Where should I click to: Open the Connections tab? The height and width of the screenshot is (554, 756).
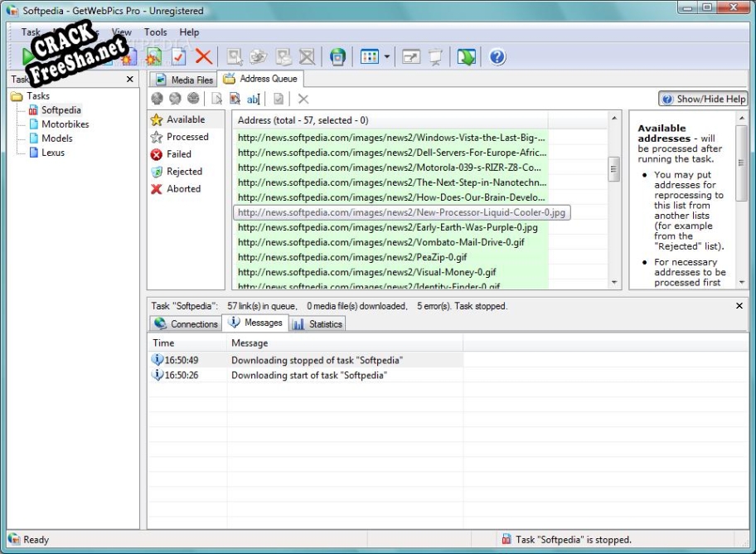pyautogui.click(x=186, y=324)
